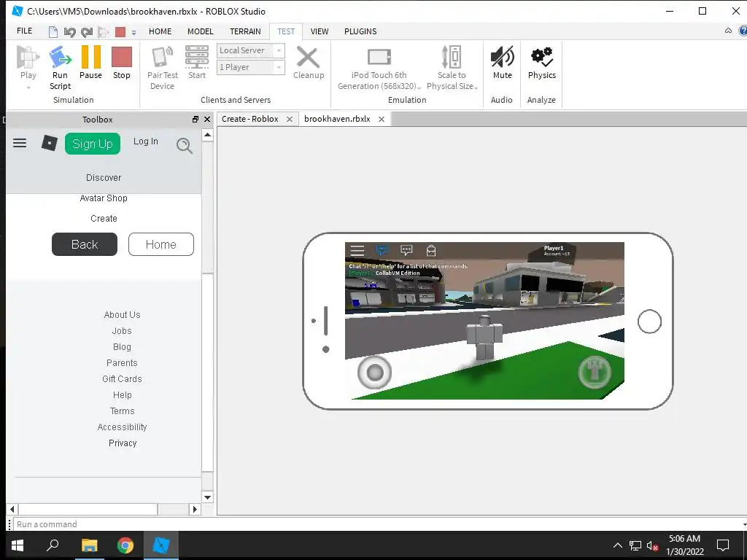Close the brookhaven.rbxlx tab

(x=381, y=120)
